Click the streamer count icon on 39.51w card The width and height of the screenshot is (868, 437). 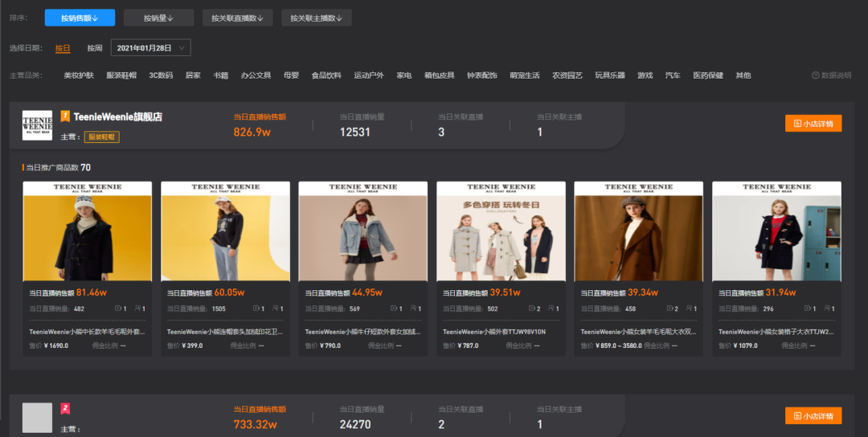[551, 308]
